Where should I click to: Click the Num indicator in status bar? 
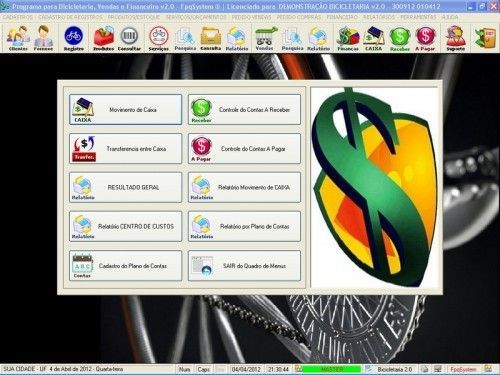tap(184, 369)
